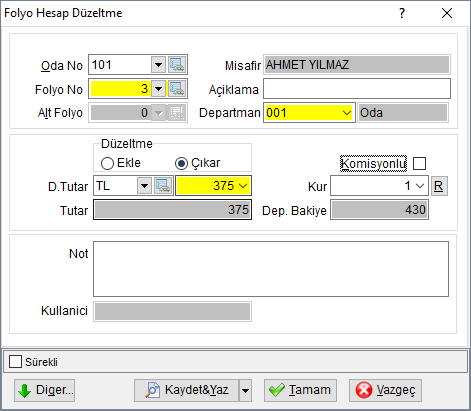Viewport: 471px width, 411px height.
Task: Close the Folyo Hesap Düzeltme dialog
Action: [x=447, y=13]
